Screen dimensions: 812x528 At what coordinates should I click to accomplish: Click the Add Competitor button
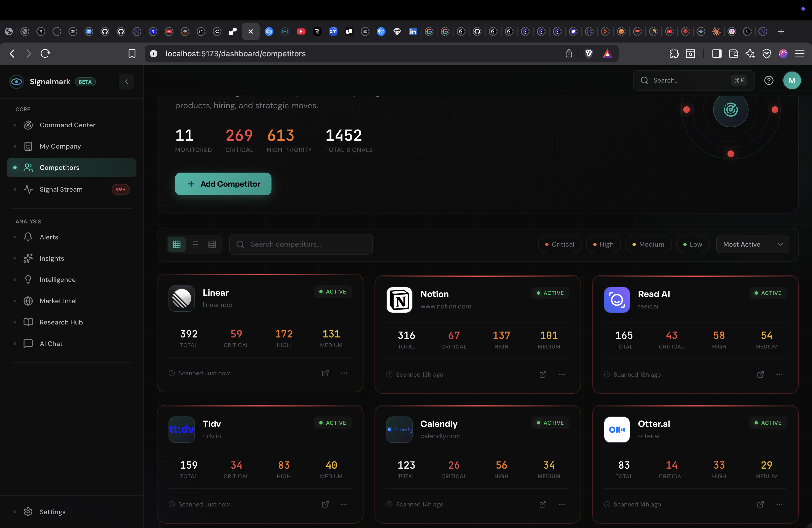[x=223, y=184]
